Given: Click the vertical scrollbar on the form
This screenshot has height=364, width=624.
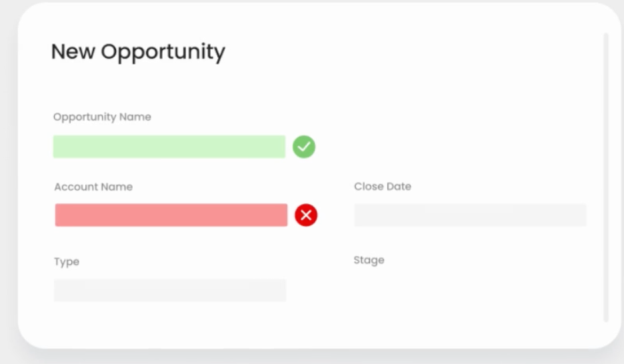Looking at the screenshot, I should point(605,177).
